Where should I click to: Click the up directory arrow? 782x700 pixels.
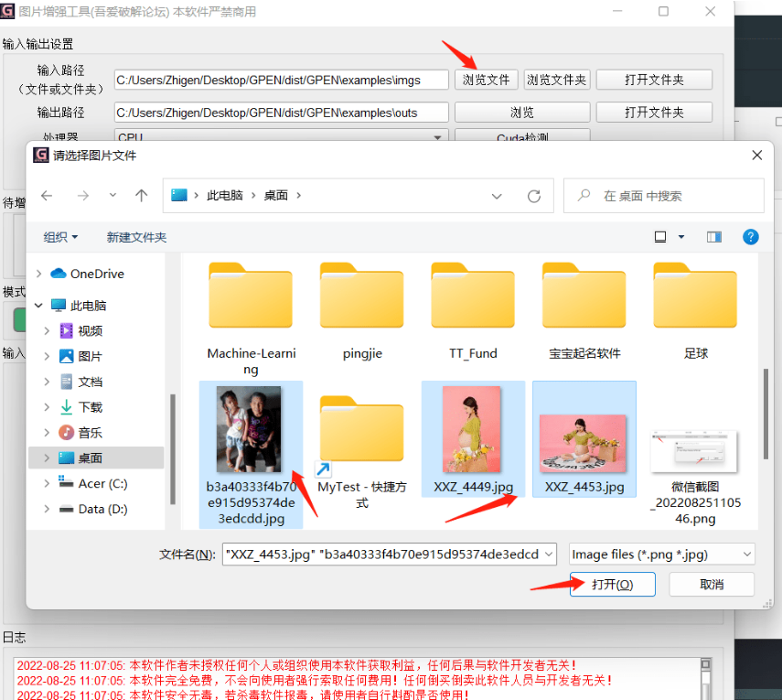[141, 196]
